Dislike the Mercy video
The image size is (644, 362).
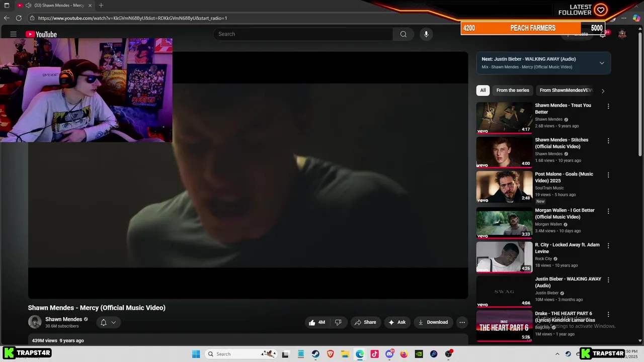pyautogui.click(x=338, y=322)
